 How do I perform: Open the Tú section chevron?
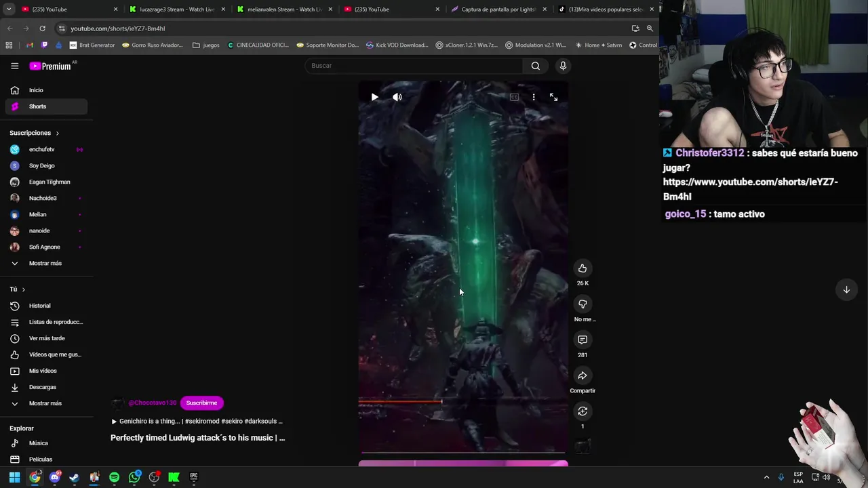point(23,289)
